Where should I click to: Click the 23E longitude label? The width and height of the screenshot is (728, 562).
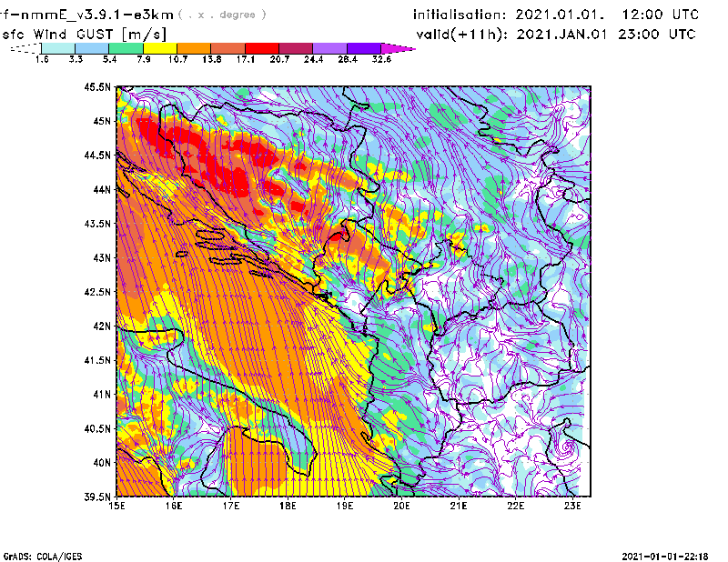pos(573,506)
